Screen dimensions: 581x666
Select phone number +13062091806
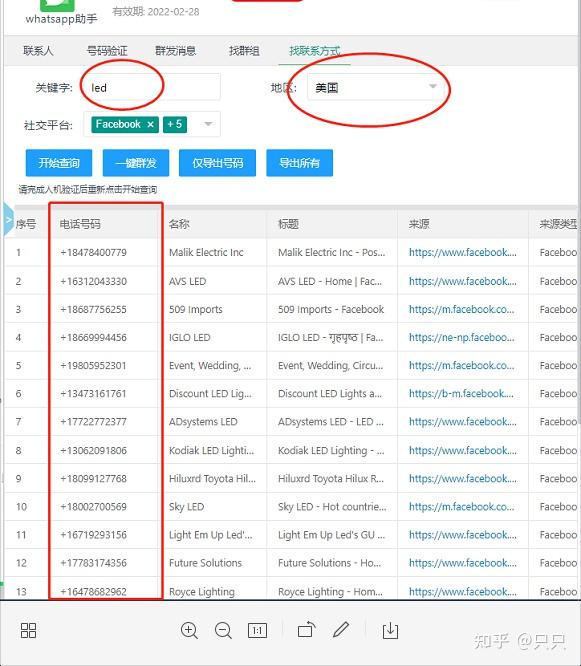pyautogui.click(x=93, y=450)
